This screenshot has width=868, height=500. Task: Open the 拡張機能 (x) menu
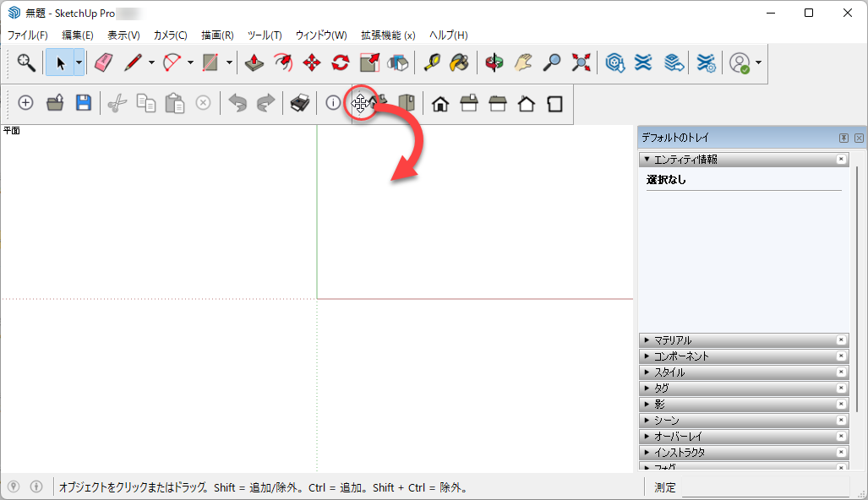click(388, 35)
